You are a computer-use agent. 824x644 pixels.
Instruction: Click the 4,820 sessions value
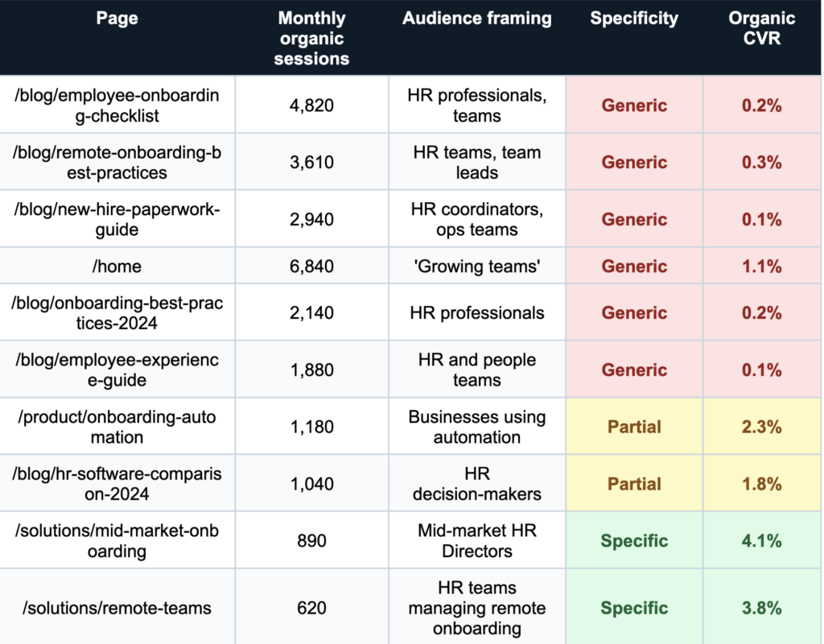click(x=311, y=105)
